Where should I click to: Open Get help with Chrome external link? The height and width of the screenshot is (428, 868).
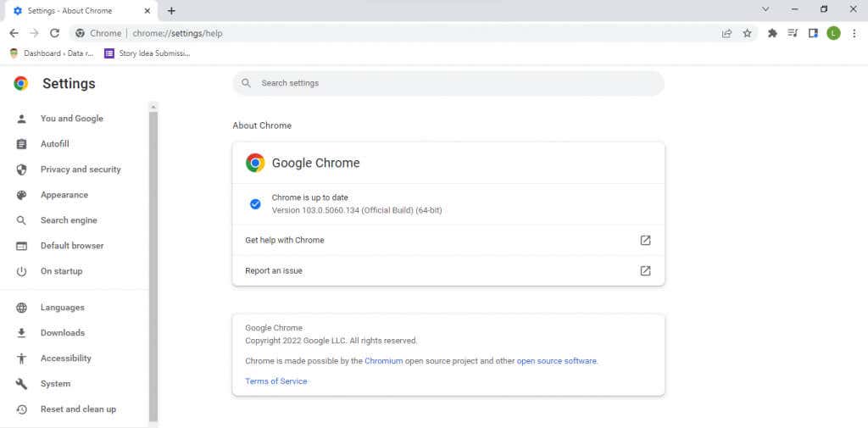tap(645, 240)
